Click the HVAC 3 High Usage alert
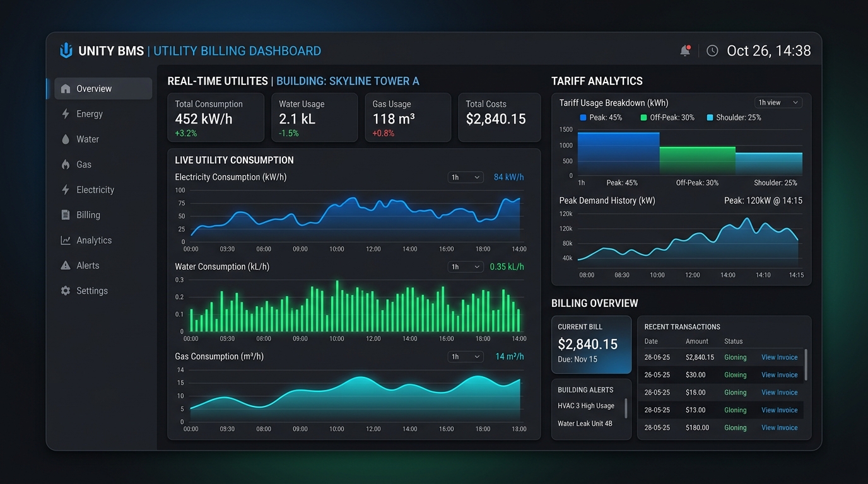 pyautogui.click(x=586, y=406)
